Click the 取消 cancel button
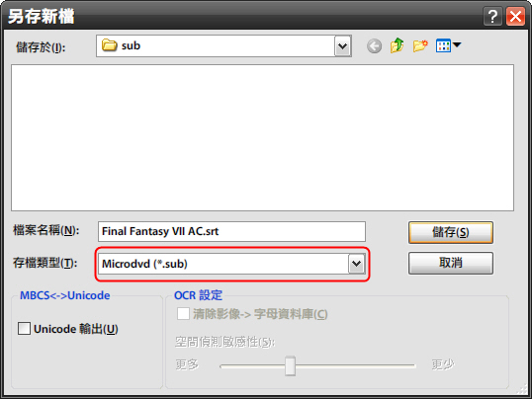This screenshot has height=399, width=532. 451,263
